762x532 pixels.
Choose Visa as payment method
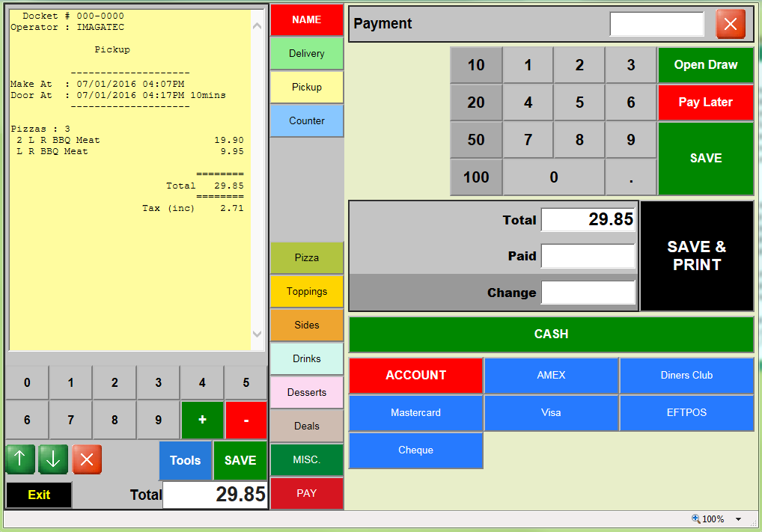click(551, 413)
